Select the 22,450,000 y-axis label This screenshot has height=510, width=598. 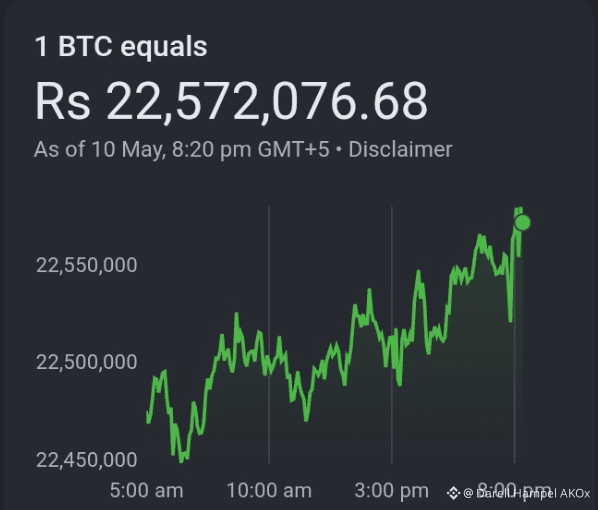pos(87,460)
